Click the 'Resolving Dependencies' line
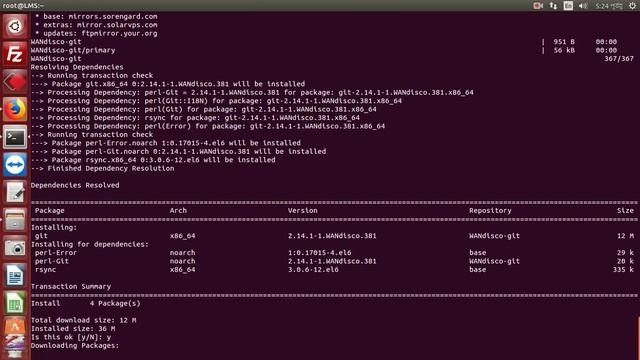640x360 pixels. (77, 67)
